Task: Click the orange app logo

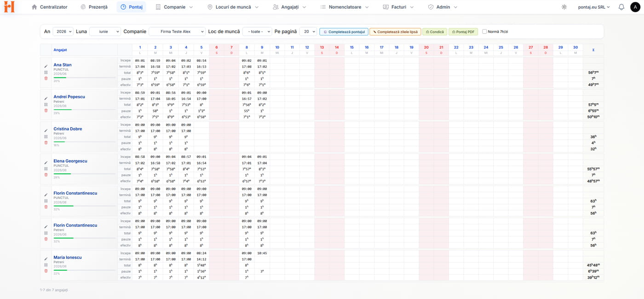Action: (x=9, y=6)
